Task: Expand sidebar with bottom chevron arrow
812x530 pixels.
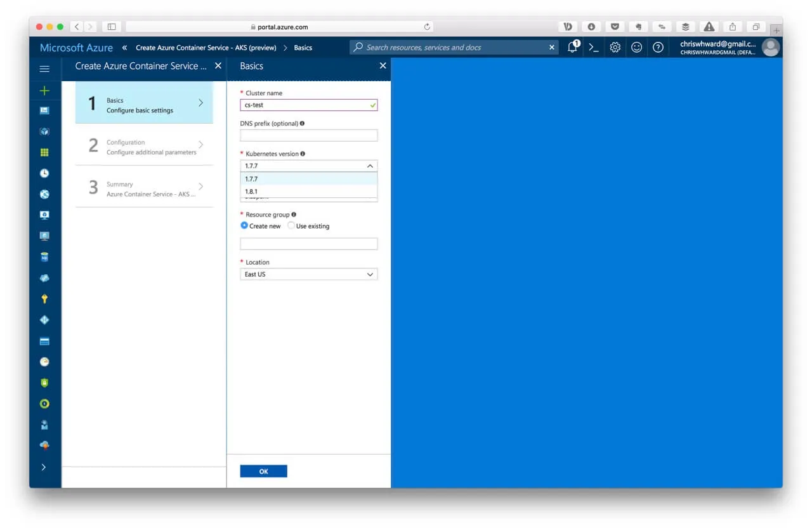Action: [44, 467]
